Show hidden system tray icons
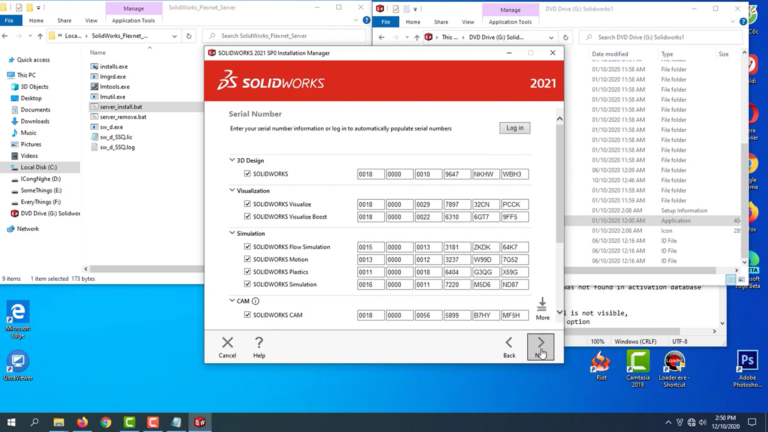768x432 pixels. click(668, 422)
